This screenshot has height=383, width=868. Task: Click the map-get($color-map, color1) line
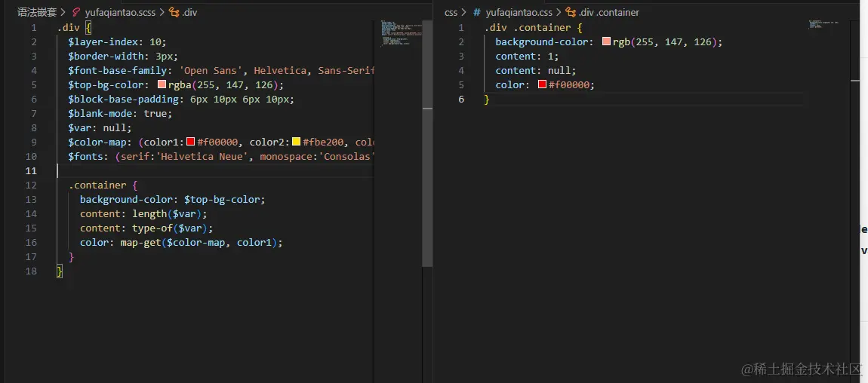click(x=181, y=243)
